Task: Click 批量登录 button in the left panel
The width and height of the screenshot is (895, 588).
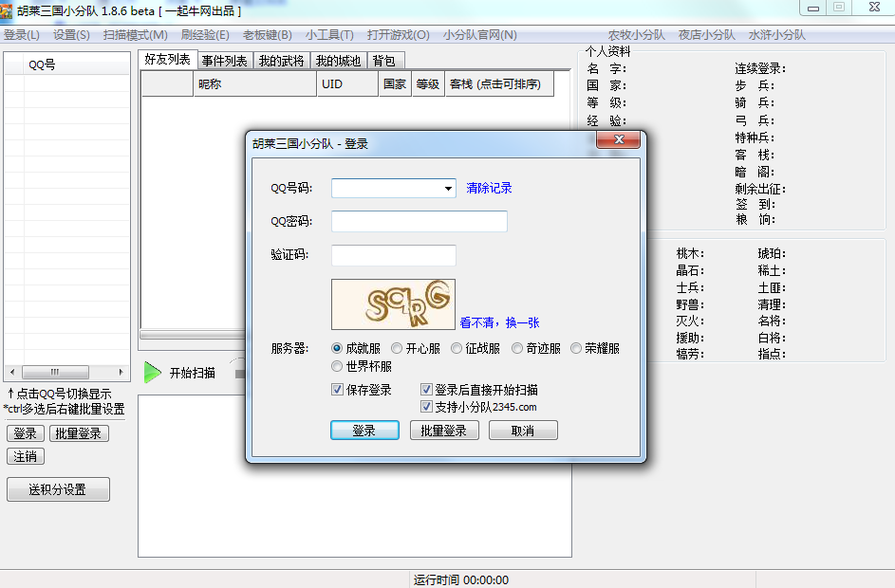Action: tap(79, 433)
